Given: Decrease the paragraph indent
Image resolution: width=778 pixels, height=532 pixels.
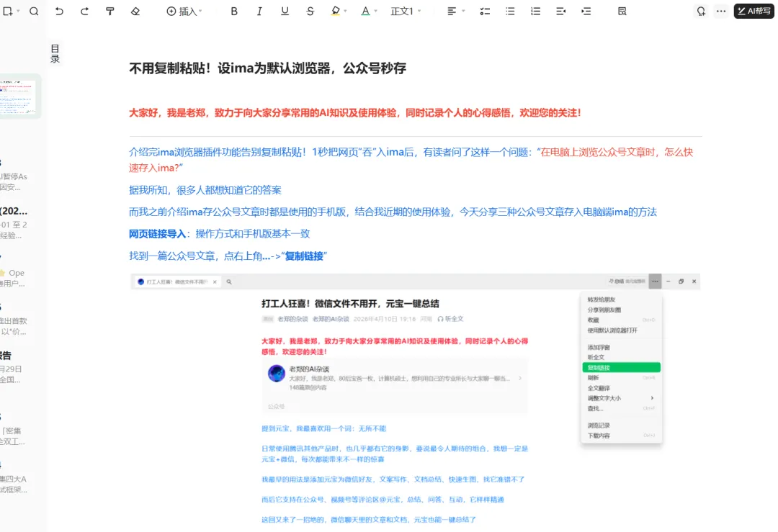Looking at the screenshot, I should 560,11.
